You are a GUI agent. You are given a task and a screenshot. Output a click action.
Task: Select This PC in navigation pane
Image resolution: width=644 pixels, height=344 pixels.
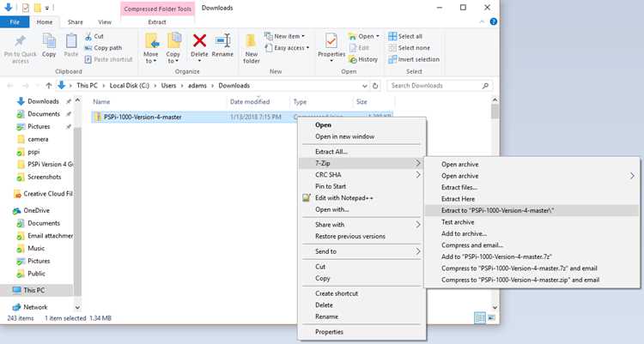point(34,290)
